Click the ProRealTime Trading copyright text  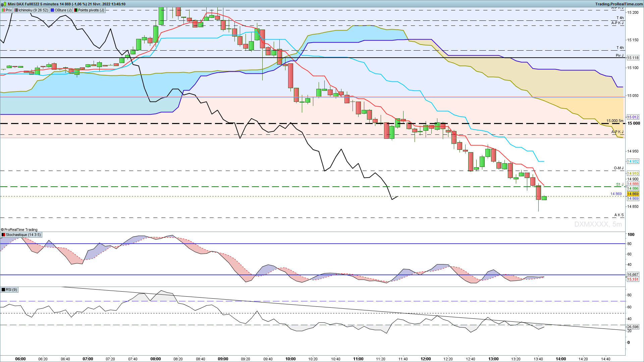point(19,230)
